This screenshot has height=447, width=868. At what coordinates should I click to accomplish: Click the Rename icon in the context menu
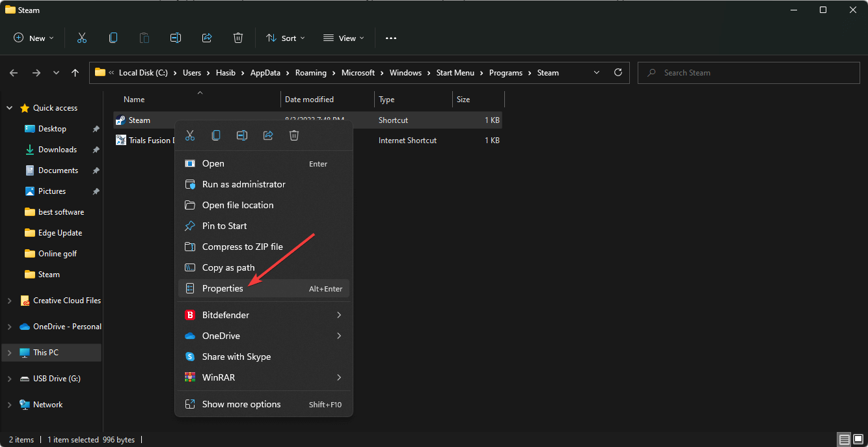(242, 135)
